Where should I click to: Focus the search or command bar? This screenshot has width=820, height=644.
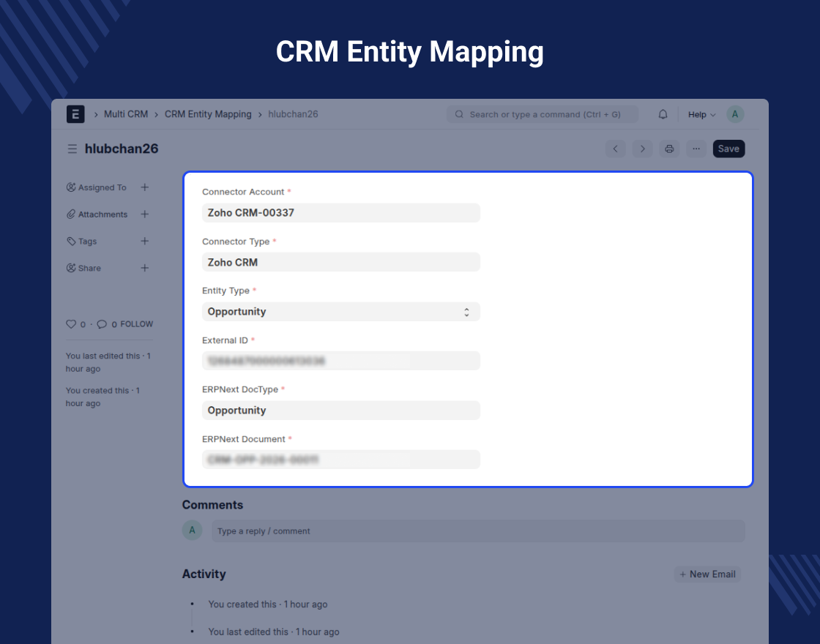(543, 114)
